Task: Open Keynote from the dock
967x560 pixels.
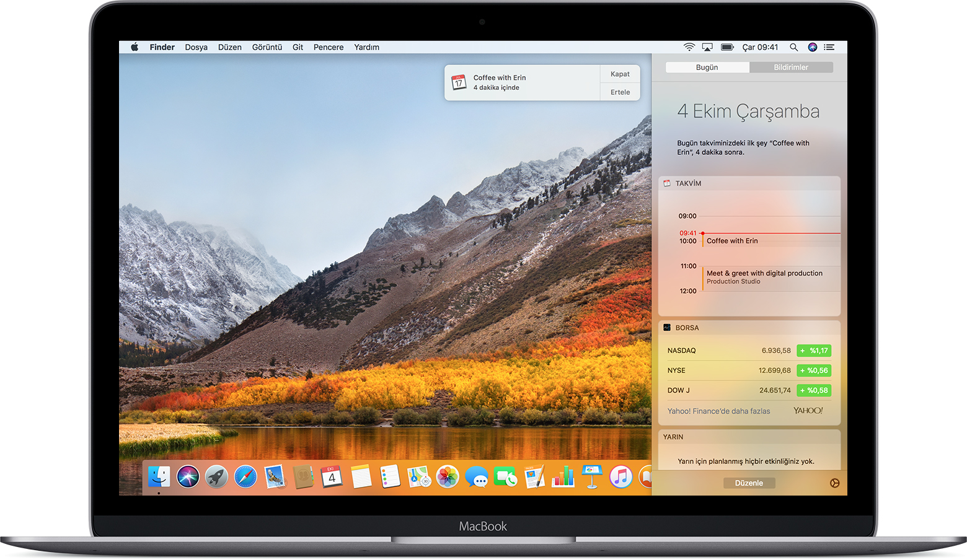Action: tap(592, 477)
